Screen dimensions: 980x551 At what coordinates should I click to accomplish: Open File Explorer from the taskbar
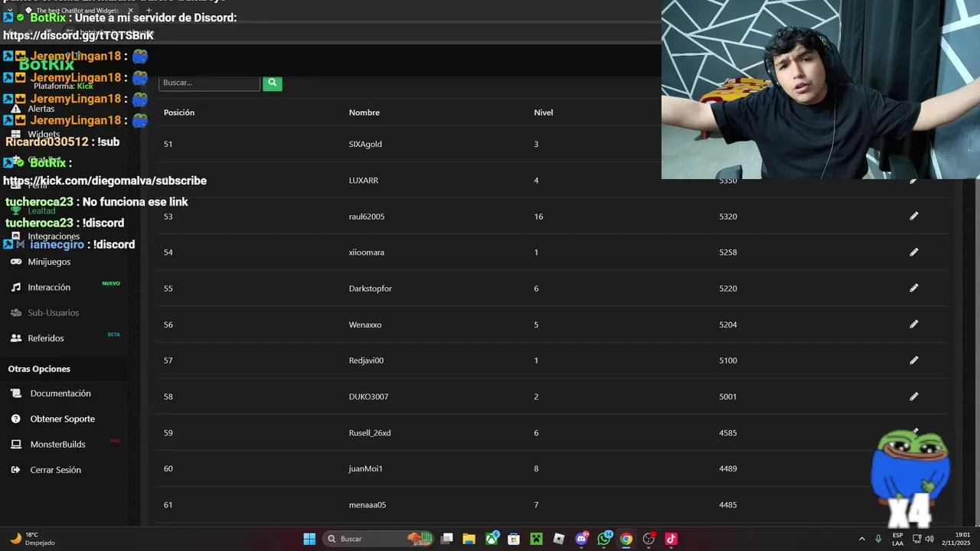(x=469, y=539)
